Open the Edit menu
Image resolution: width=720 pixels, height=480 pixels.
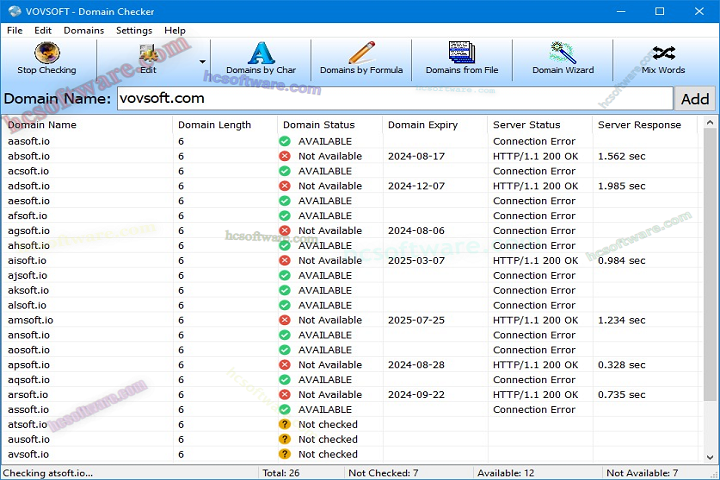pyautogui.click(x=43, y=30)
